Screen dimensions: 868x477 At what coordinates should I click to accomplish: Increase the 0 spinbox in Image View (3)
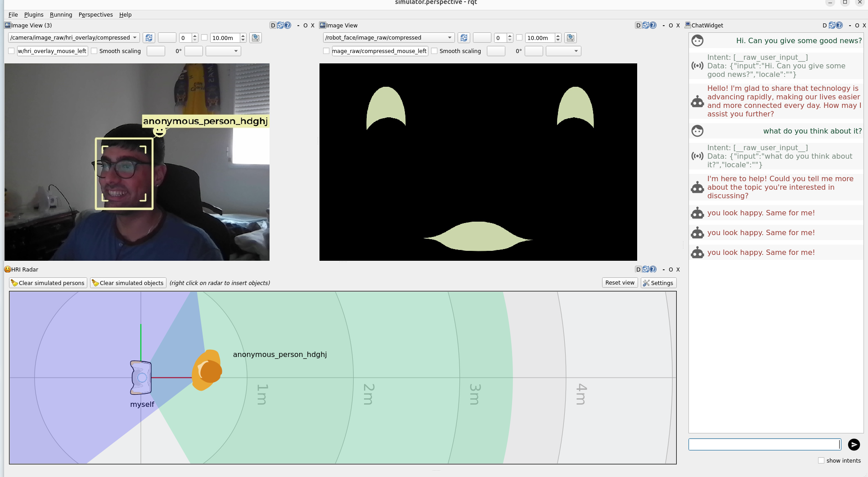(x=195, y=36)
